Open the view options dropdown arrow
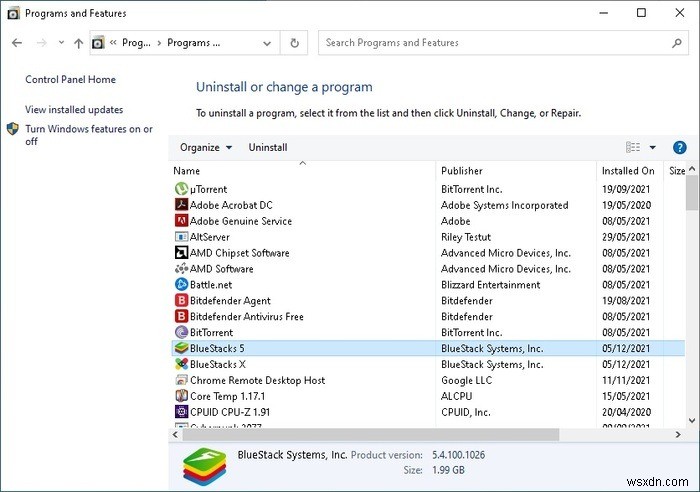This screenshot has width=700, height=492. tap(652, 147)
